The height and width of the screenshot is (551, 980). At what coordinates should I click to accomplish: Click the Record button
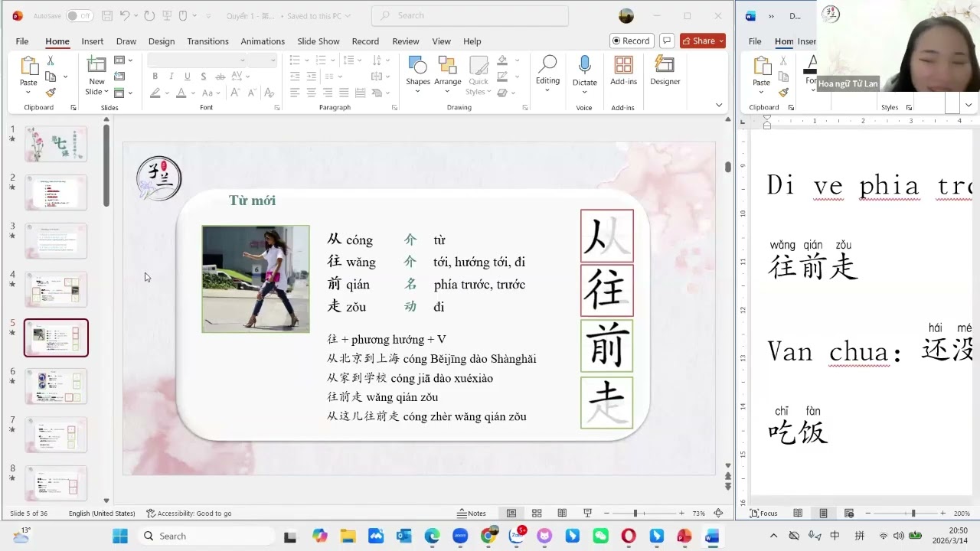click(x=632, y=41)
